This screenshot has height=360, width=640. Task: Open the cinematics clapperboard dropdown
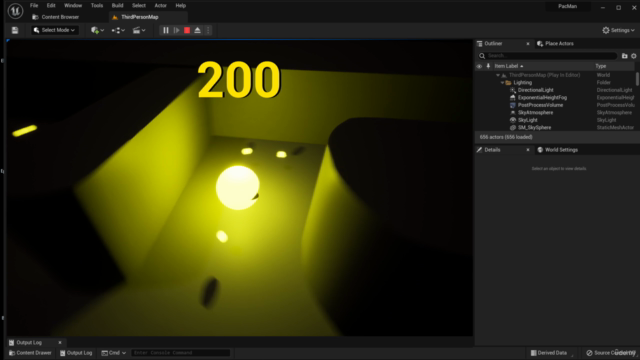(139, 30)
